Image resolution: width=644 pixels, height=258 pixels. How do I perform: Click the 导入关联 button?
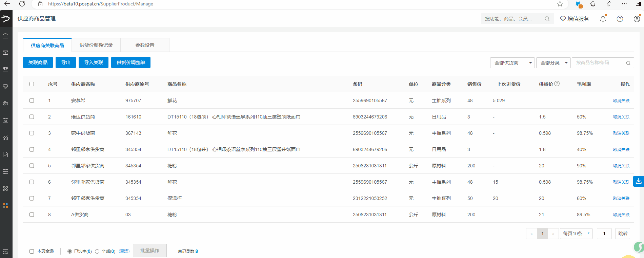pos(94,62)
